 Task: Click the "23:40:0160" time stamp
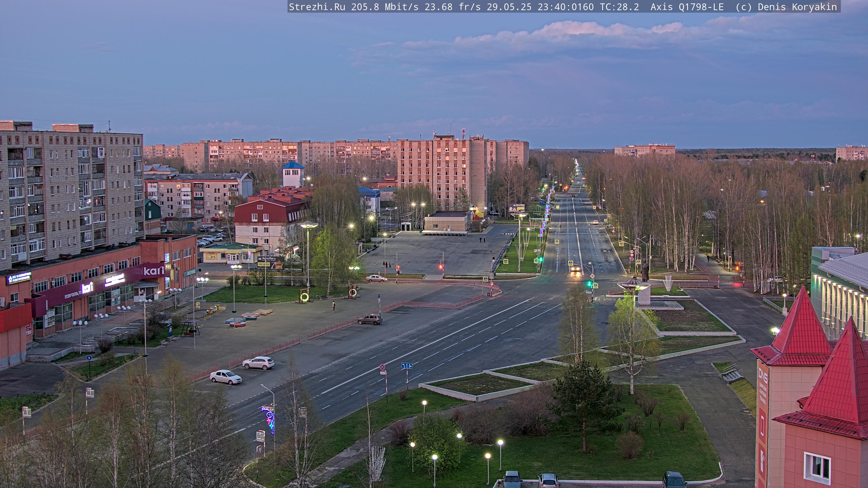566,7
